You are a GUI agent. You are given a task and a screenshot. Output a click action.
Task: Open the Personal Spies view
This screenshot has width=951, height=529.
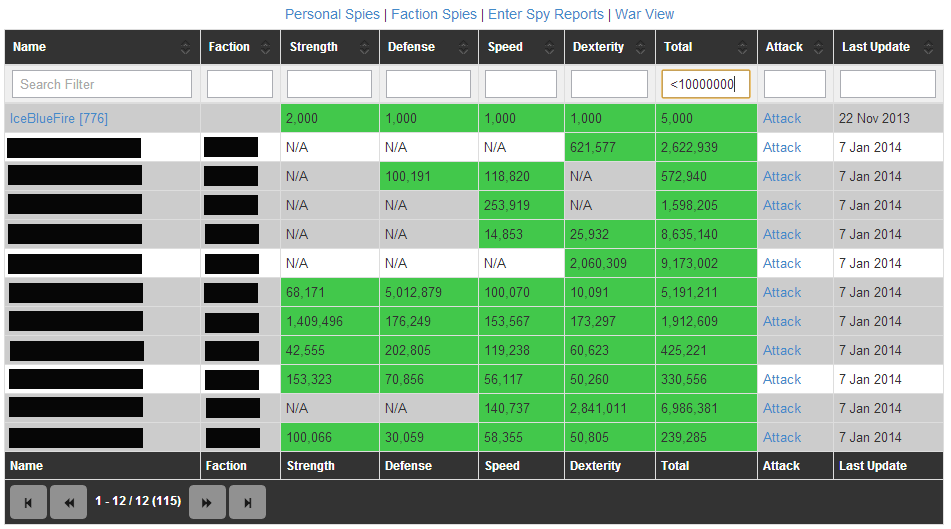click(x=332, y=14)
